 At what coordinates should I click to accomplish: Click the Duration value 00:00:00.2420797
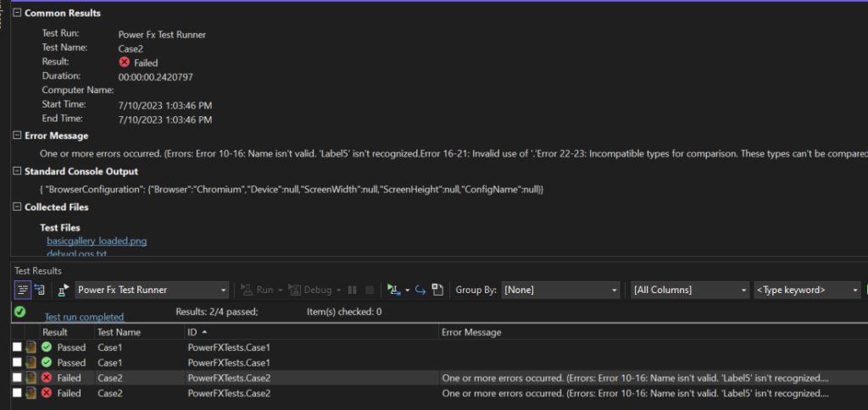click(156, 77)
